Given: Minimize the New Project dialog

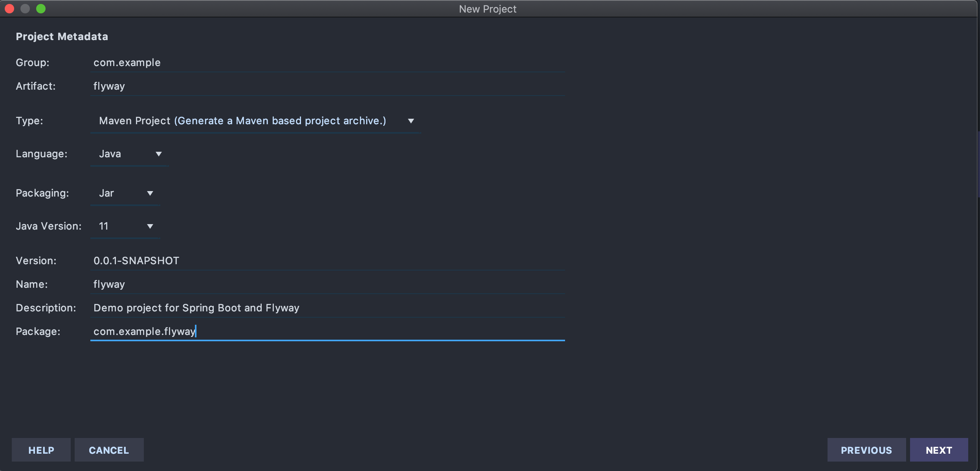Looking at the screenshot, I should tap(25, 9).
